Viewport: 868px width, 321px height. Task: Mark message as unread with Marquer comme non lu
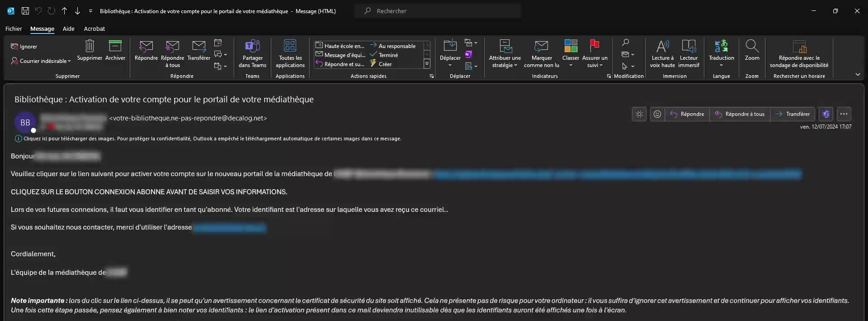tap(541, 47)
